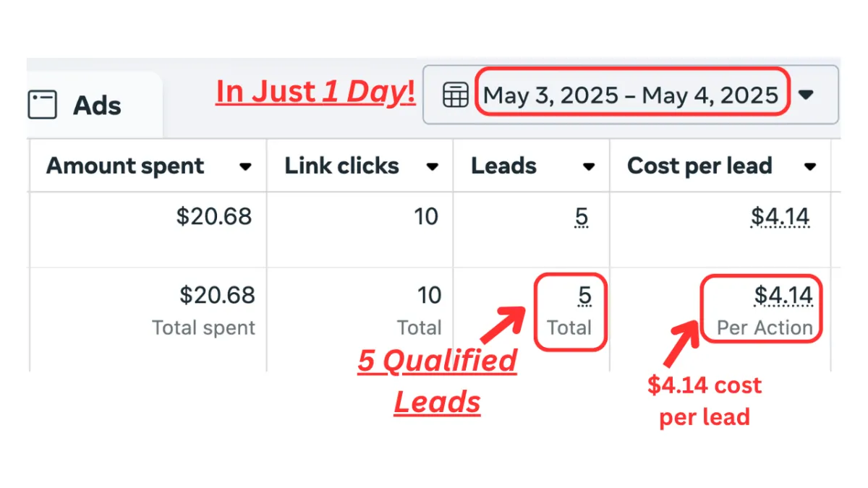
Task: Select the $20.68 amount spent cell in first row
Action: pos(214,216)
